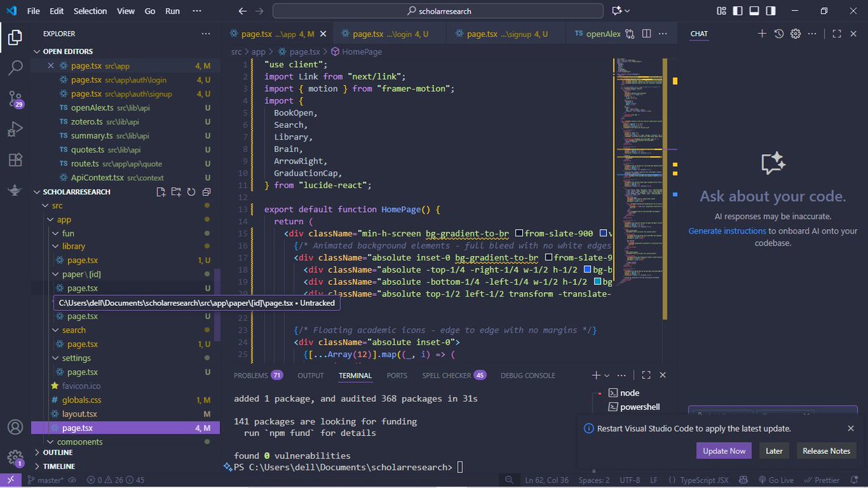868x488 pixels.
Task: Click Prettier in status bar
Action: (821, 480)
